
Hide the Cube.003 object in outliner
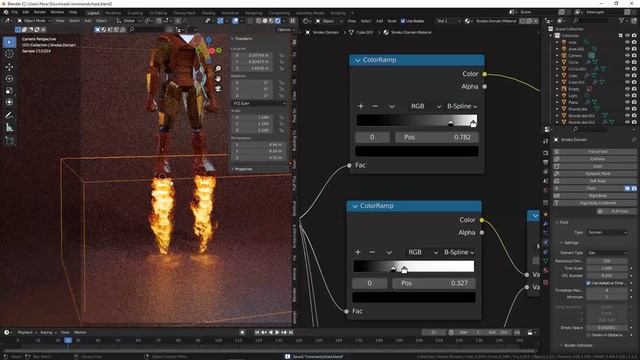click(627, 82)
